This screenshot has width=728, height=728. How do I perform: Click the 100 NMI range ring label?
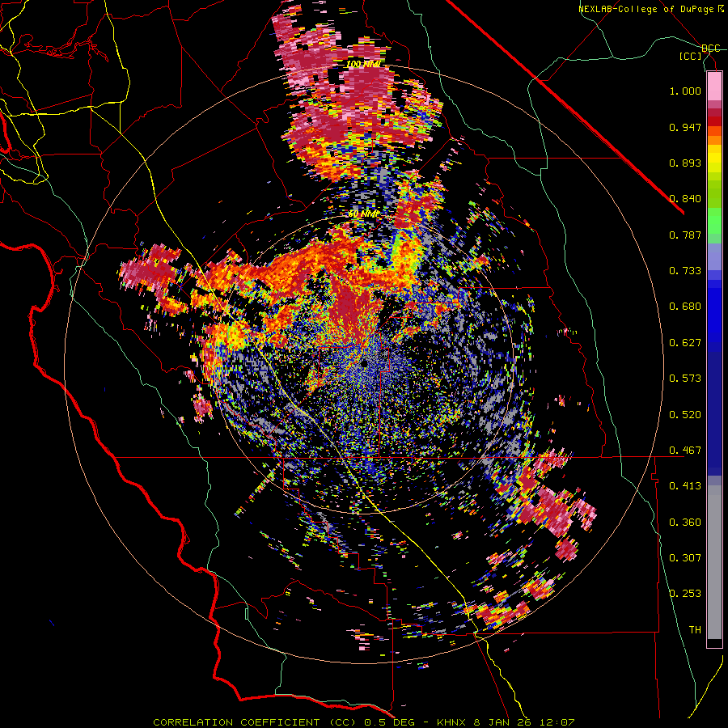click(363, 64)
